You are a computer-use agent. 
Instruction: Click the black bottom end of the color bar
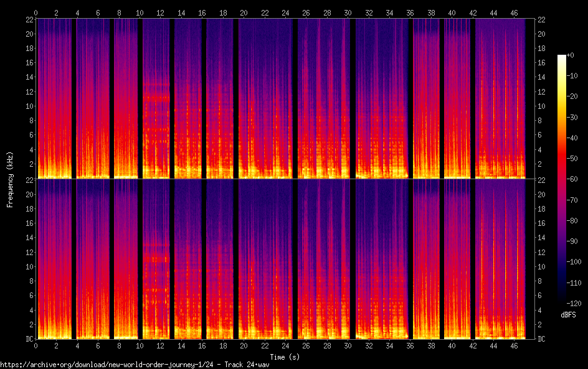(562, 300)
